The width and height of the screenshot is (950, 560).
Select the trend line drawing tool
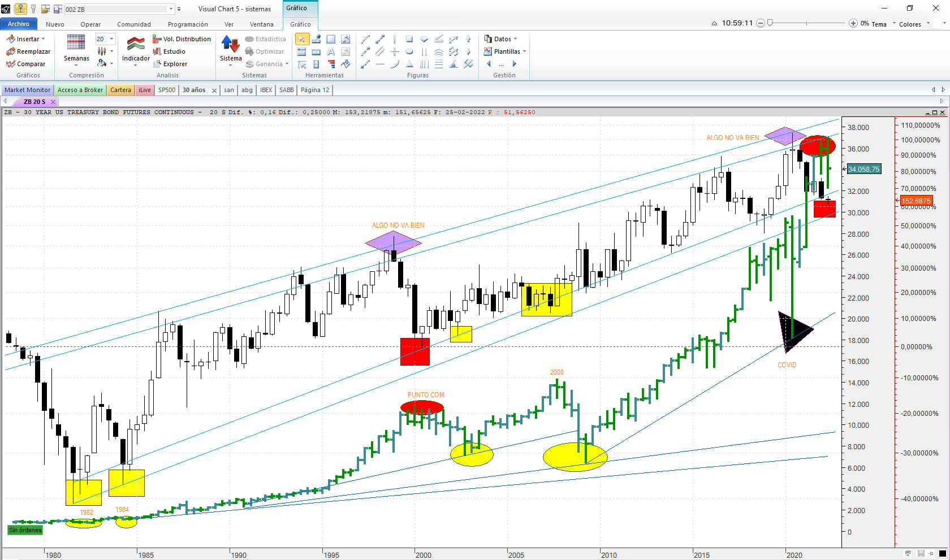click(365, 39)
